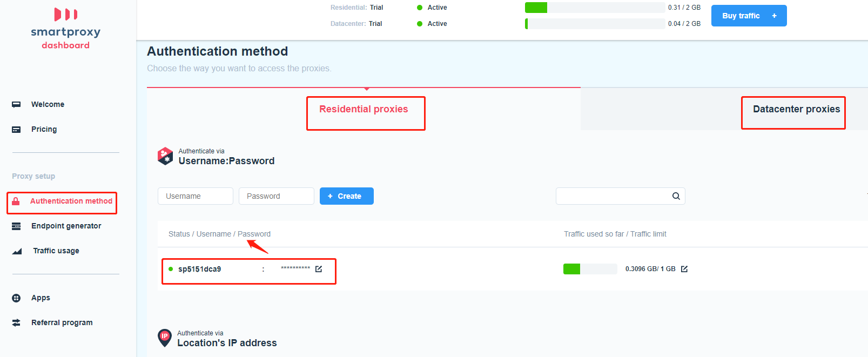Click the Apps sidebar icon
This screenshot has height=357, width=868.
[16, 298]
